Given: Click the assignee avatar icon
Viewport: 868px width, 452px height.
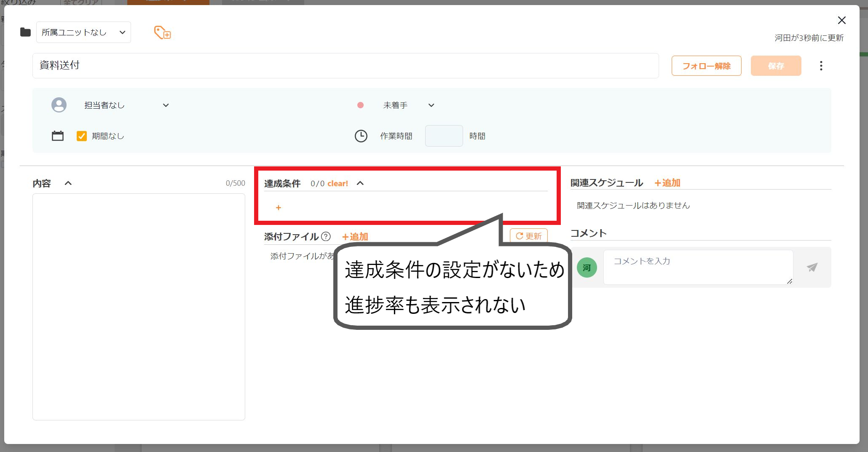Looking at the screenshot, I should [59, 105].
